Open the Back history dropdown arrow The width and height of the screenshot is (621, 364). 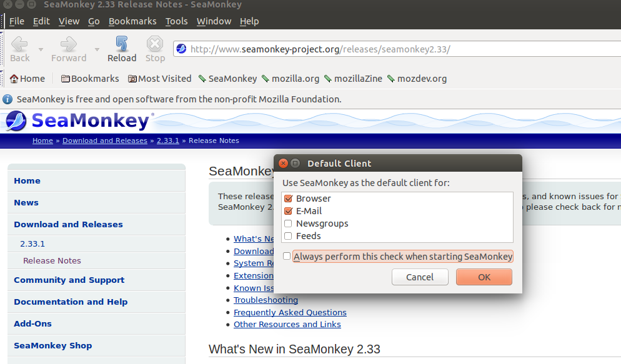click(41, 50)
